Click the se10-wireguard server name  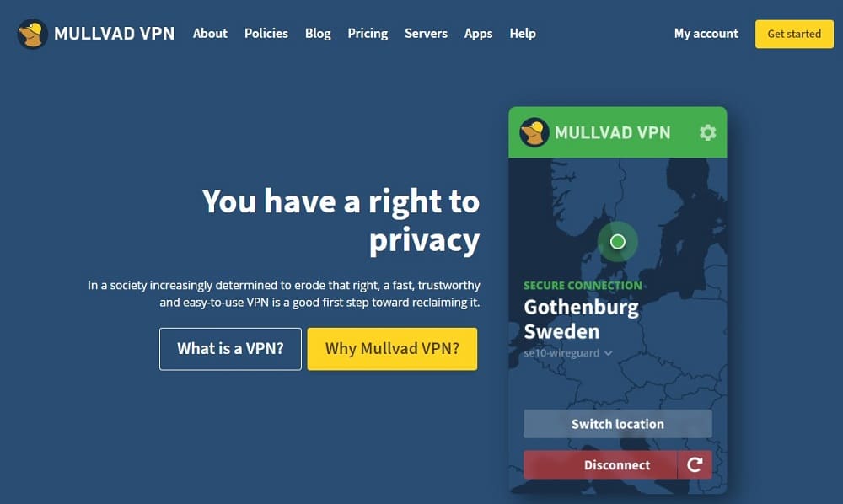tap(561, 353)
